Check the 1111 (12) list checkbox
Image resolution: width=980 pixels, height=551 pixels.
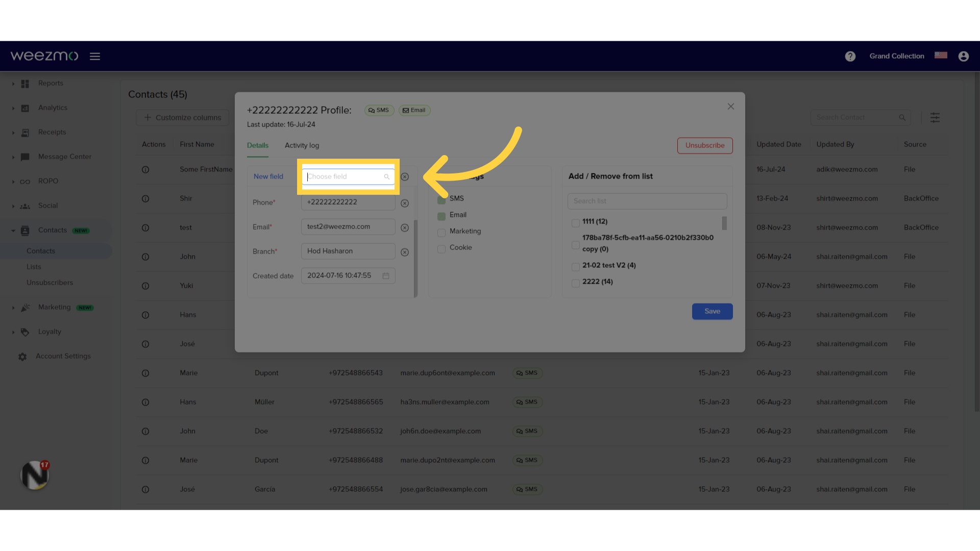(x=575, y=223)
